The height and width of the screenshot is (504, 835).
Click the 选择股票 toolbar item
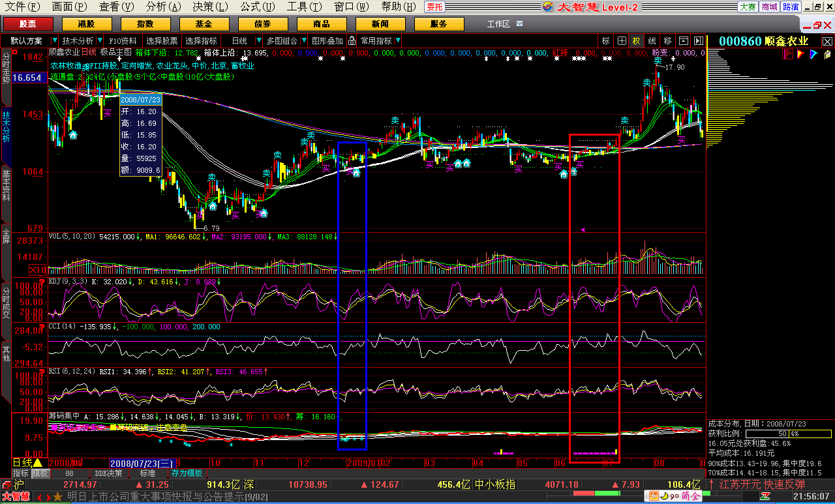click(162, 40)
